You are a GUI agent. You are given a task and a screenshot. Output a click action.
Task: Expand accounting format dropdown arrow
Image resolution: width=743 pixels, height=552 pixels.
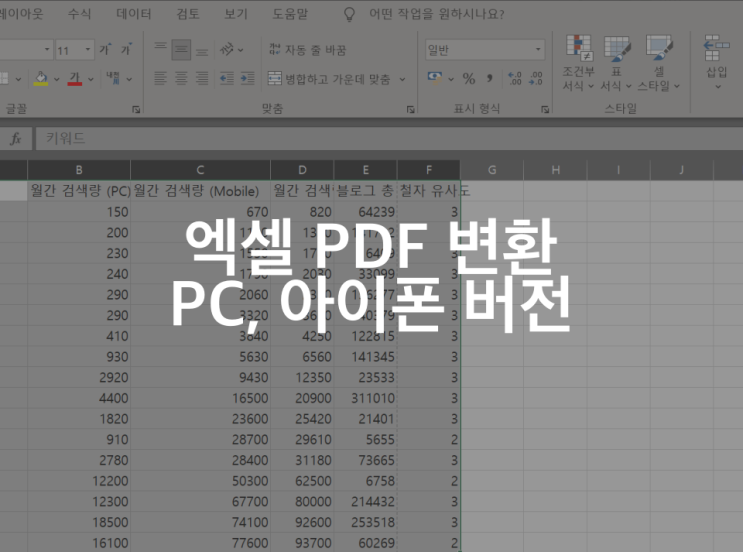451,79
